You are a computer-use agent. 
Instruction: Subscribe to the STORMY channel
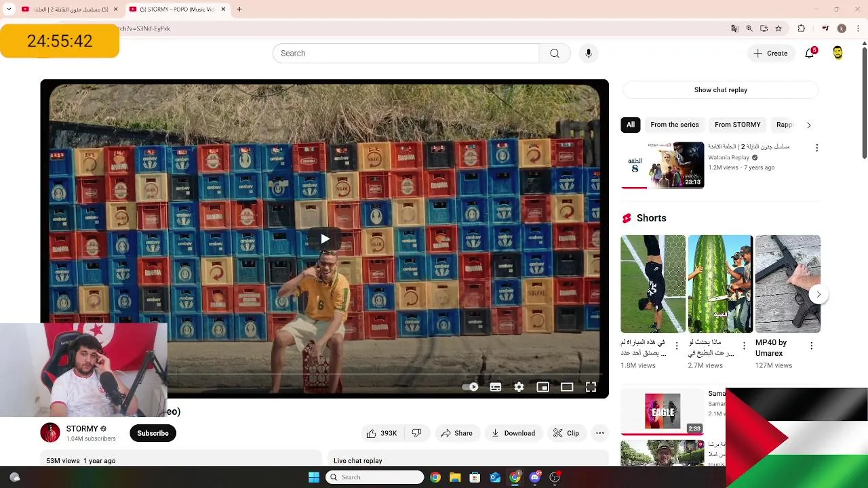click(153, 433)
